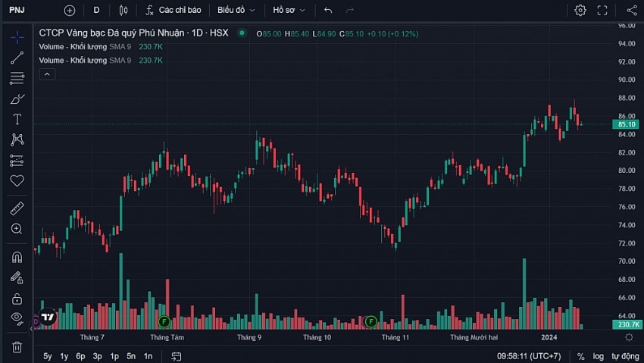
Task: Click the chart title CTCP Vàng bạc Đá quý Phú Nhuận
Action: [x=111, y=33]
